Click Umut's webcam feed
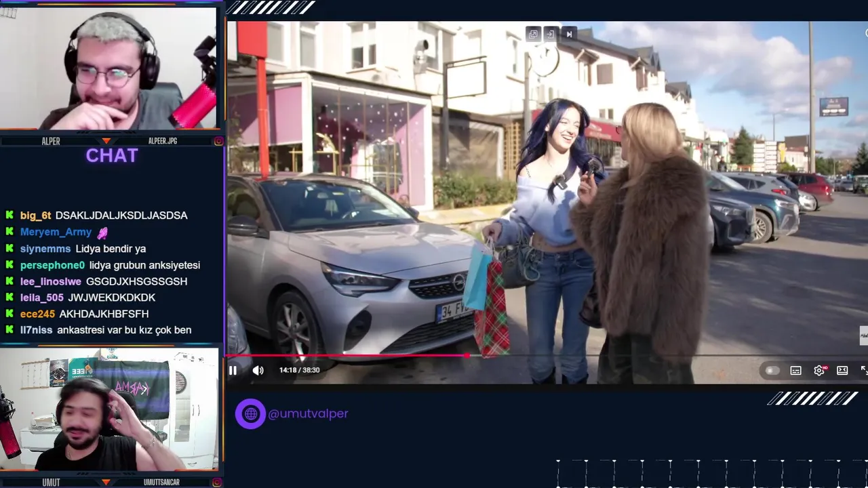This screenshot has width=868, height=488. coord(108,409)
